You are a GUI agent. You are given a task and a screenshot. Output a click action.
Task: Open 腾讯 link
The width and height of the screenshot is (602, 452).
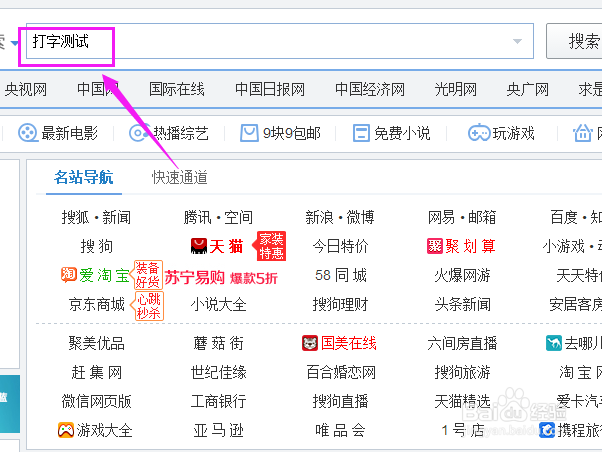[197, 217]
